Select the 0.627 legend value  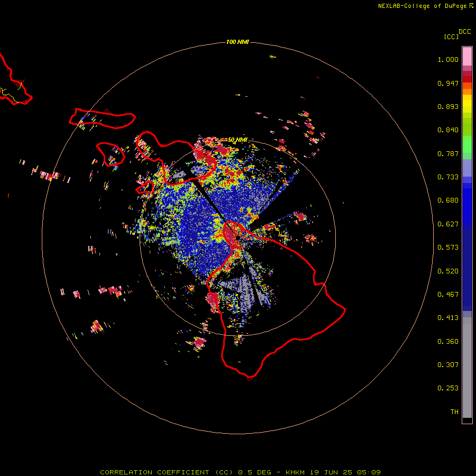448,224
